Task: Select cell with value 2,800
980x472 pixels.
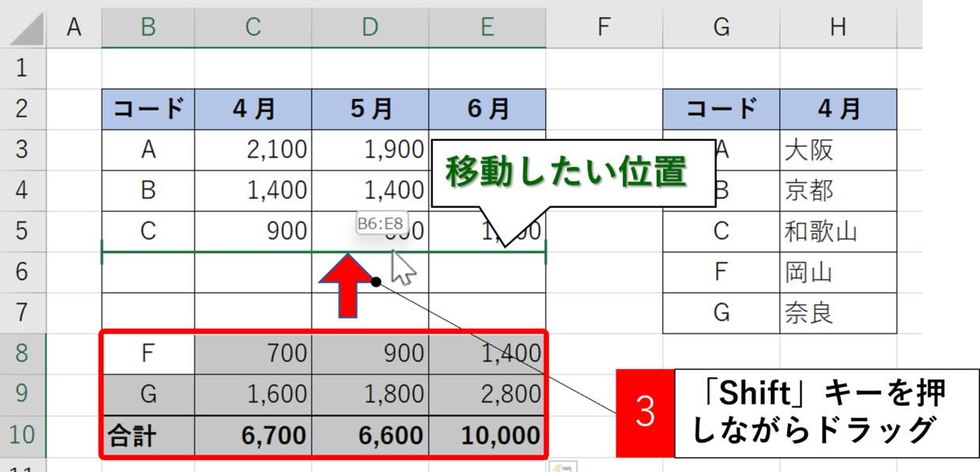Action: [487, 395]
